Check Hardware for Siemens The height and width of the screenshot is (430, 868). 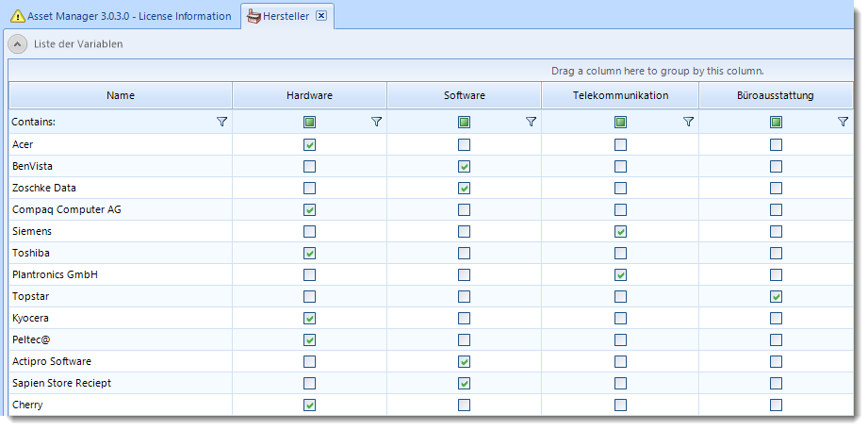pos(309,231)
